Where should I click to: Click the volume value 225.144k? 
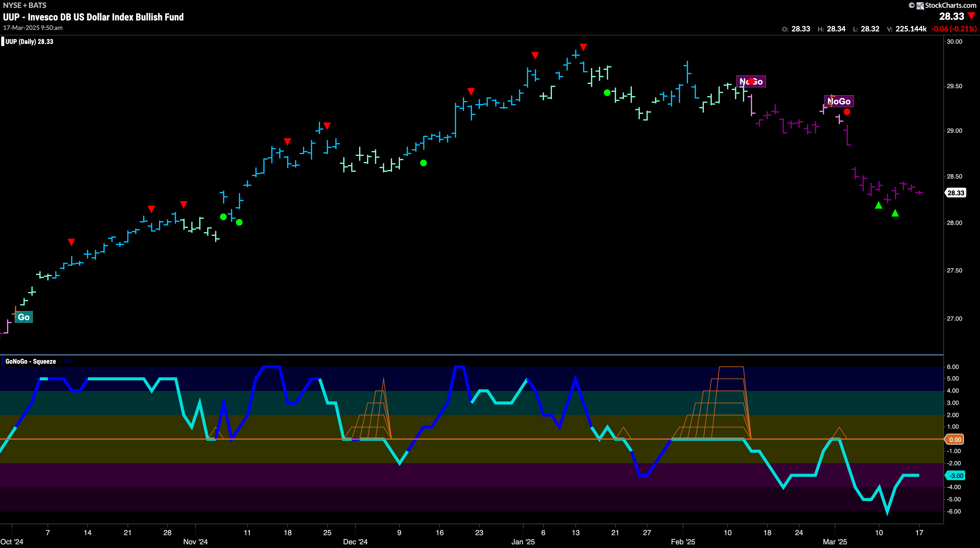[x=911, y=29]
